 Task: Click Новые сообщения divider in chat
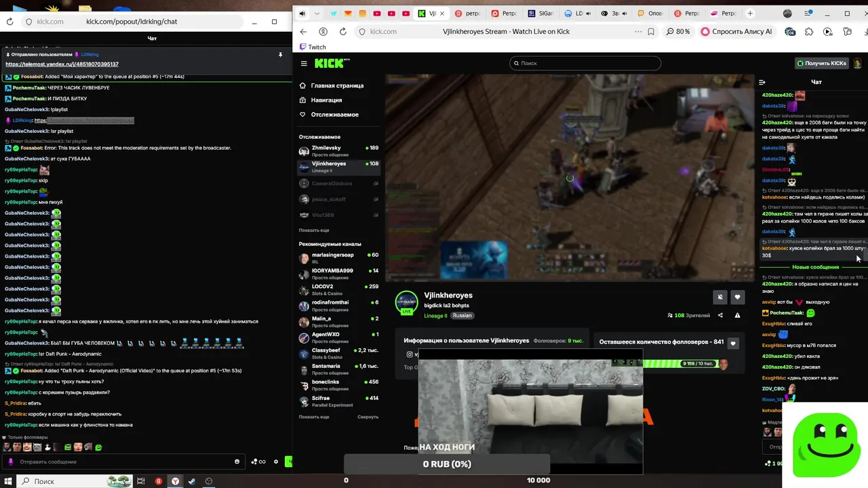pyautogui.click(x=815, y=267)
